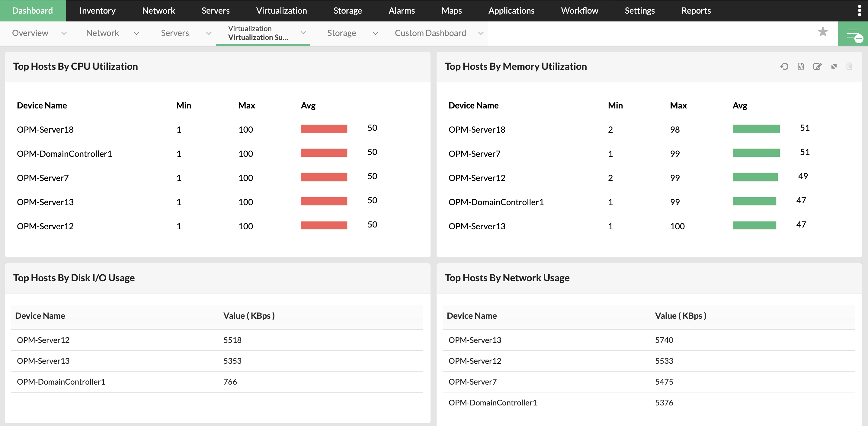
Task: Click OPM-Server13 in Network Usage table
Action: (474, 340)
